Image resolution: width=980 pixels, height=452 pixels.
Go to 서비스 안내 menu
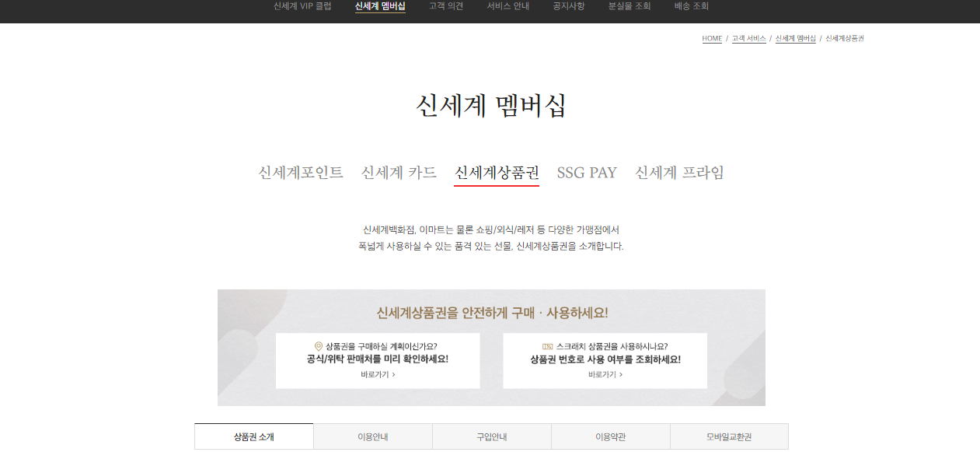[508, 6]
